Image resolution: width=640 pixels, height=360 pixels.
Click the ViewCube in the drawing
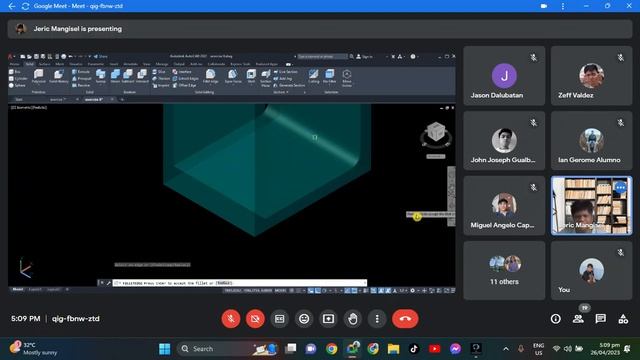coord(436,133)
